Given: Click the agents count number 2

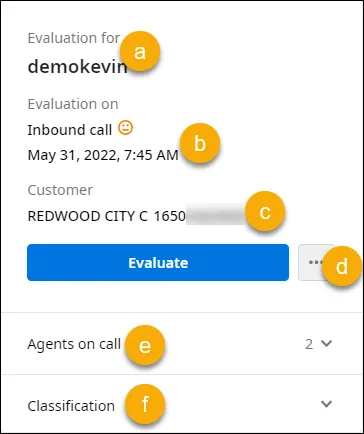Looking at the screenshot, I should tap(309, 344).
